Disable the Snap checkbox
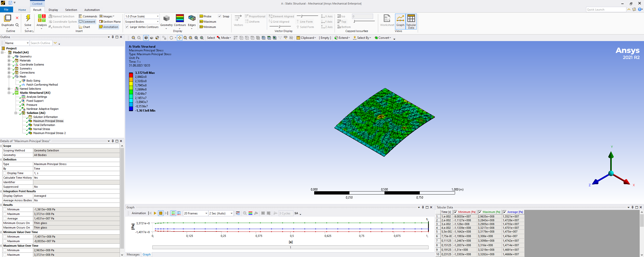644x257 pixels. pyautogui.click(x=220, y=16)
